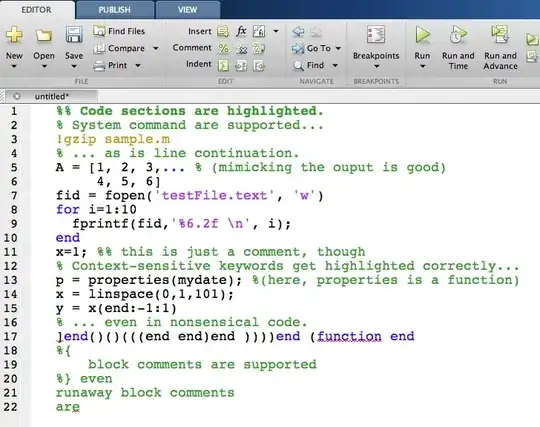540x427 pixels.
Task: Click 'linspace' on line 14
Action: point(120,294)
